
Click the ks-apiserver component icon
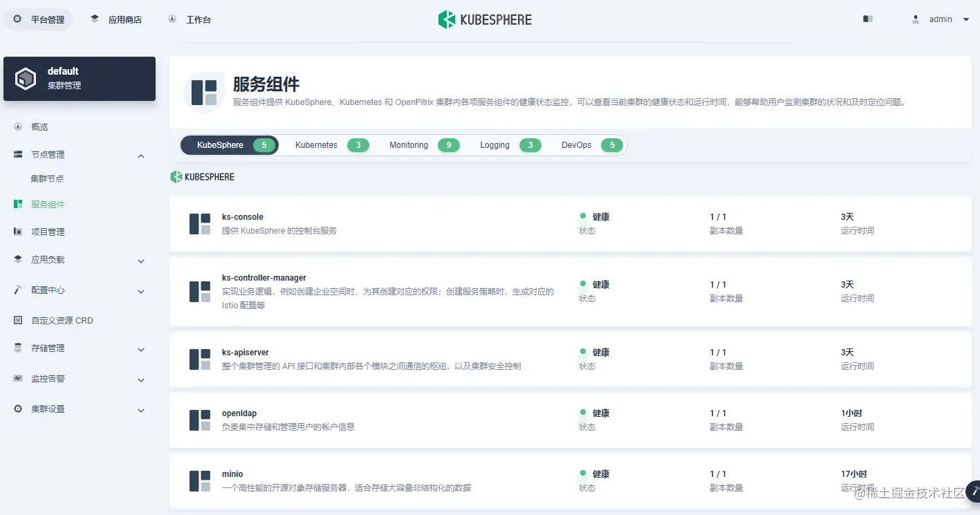tap(200, 359)
